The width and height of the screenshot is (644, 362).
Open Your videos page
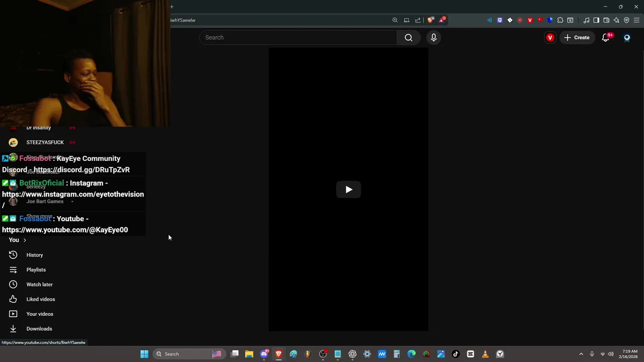pos(40,314)
